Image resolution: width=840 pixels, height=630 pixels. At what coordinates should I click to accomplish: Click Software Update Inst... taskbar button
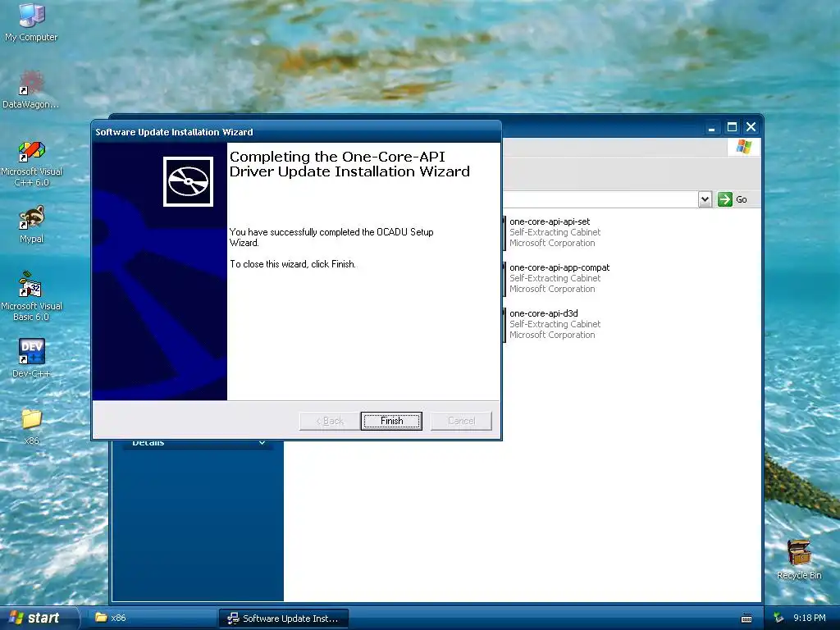coord(284,619)
